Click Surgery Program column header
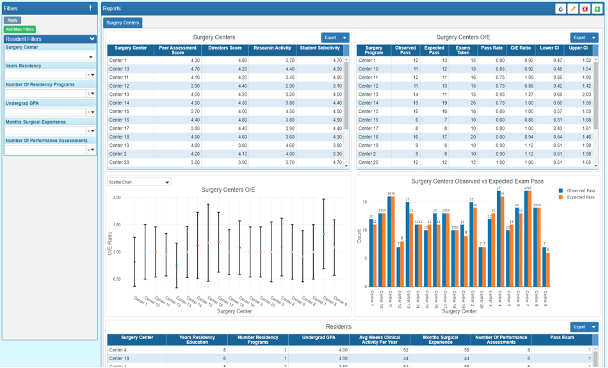This screenshot has height=368, width=608. point(374,50)
